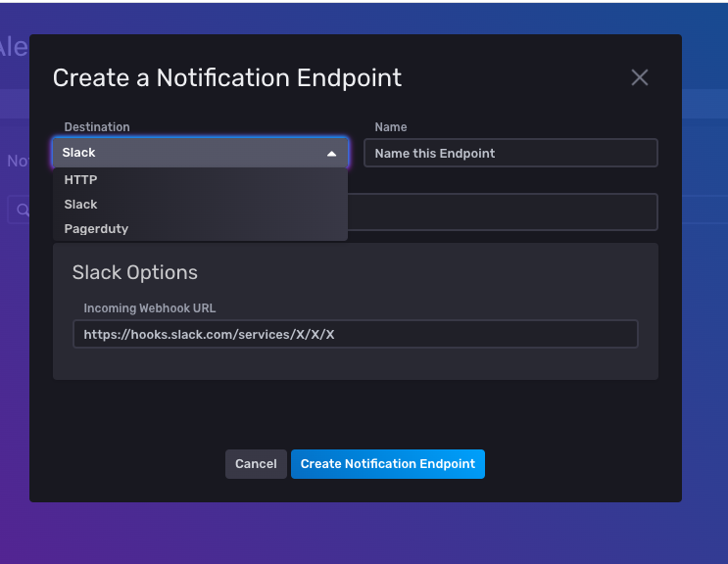Click the description field behind the dropdown
Image resolution: width=728 pixels, height=564 pixels.
pyautogui.click(x=503, y=211)
